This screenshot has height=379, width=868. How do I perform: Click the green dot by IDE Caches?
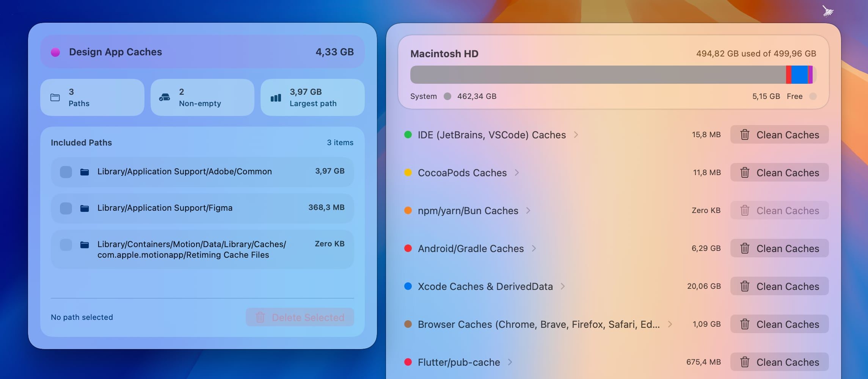(x=408, y=135)
